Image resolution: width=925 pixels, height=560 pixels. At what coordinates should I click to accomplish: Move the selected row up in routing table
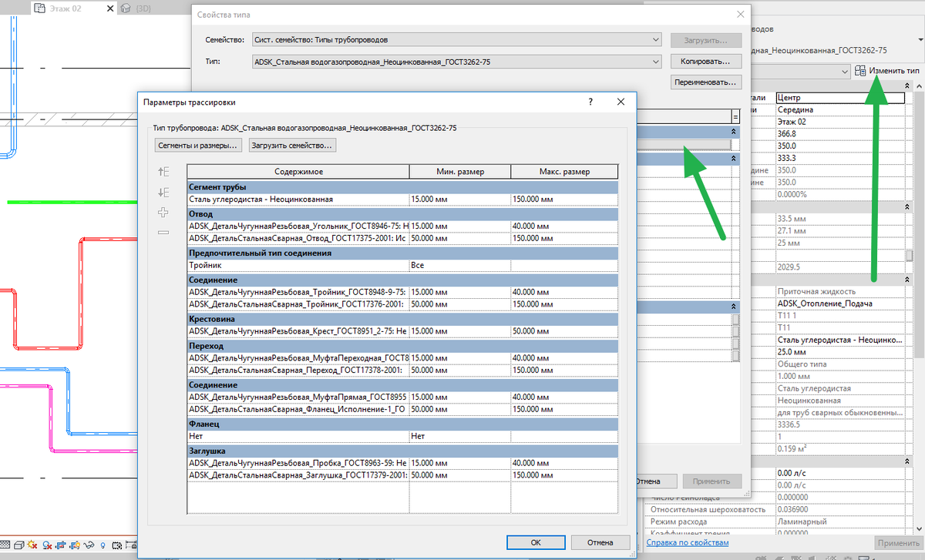tap(163, 172)
